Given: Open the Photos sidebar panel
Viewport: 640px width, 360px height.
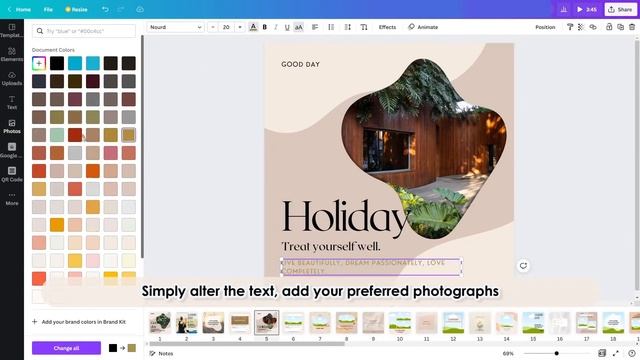Looking at the screenshot, I should tap(12, 127).
